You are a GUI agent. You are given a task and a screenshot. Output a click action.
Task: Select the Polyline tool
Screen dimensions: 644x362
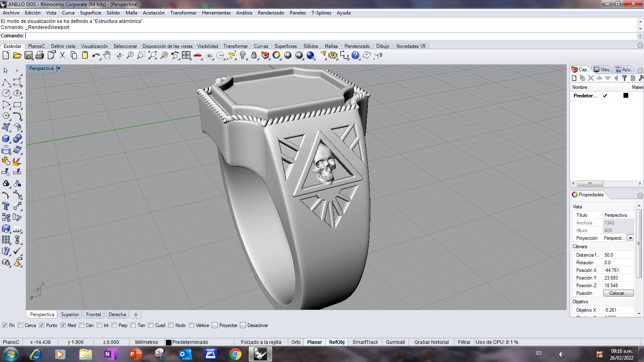coord(6,82)
